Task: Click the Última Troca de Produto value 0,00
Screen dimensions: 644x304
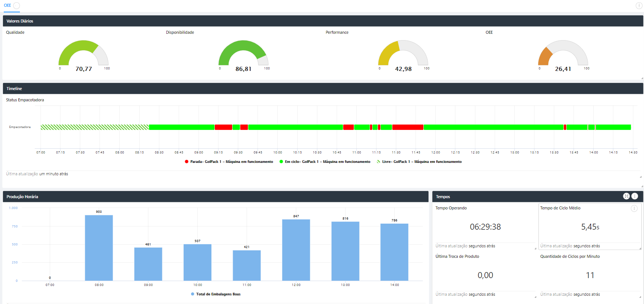Action: coord(485,275)
